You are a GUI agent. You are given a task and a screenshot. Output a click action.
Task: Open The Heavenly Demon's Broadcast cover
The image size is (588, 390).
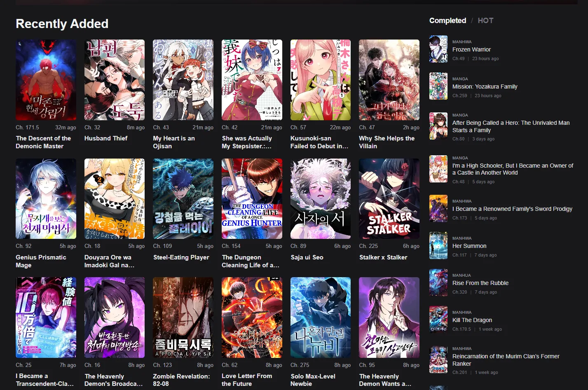tap(115, 318)
